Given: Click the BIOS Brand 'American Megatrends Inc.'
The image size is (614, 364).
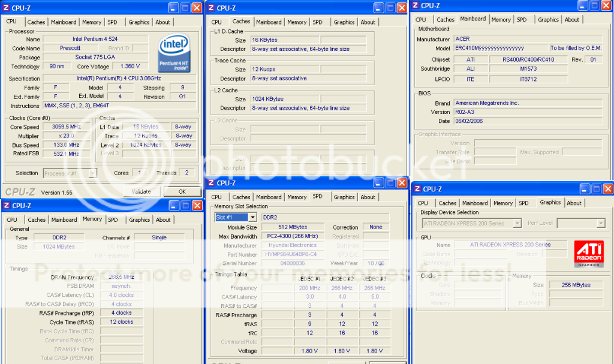Looking at the screenshot, I should (x=528, y=103).
